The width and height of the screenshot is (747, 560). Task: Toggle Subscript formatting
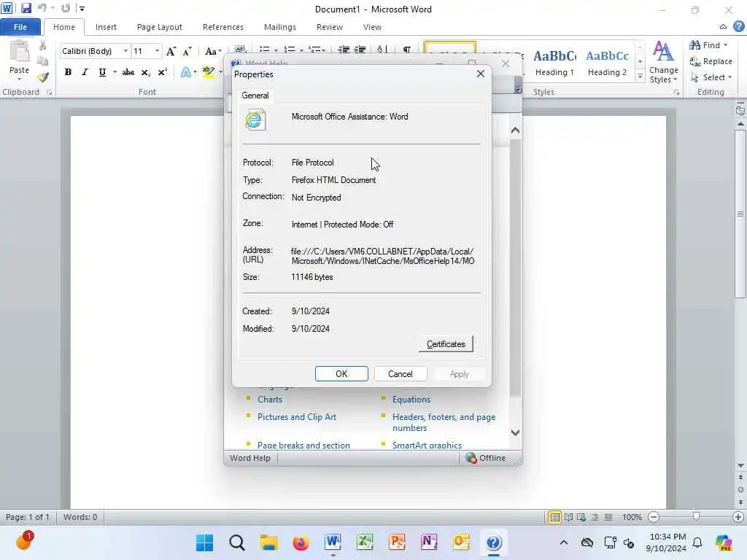pyautogui.click(x=145, y=72)
